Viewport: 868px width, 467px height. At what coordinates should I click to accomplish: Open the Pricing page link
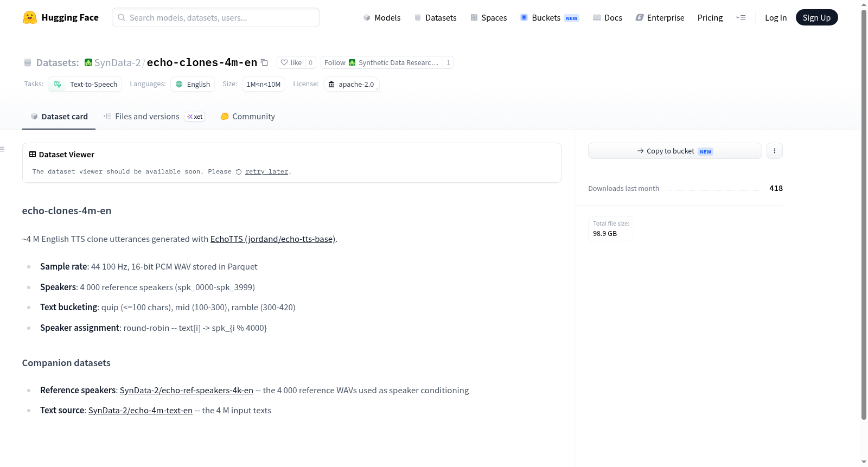[710, 18]
